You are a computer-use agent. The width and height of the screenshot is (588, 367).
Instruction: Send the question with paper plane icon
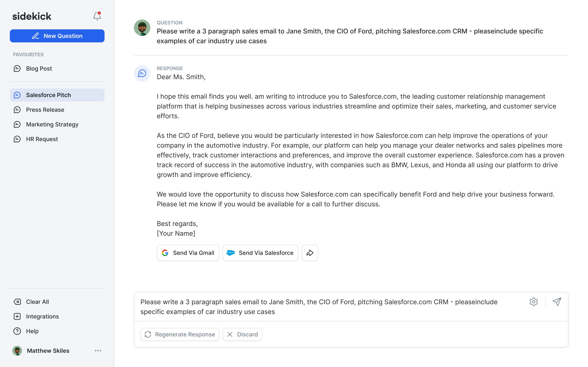click(x=557, y=302)
